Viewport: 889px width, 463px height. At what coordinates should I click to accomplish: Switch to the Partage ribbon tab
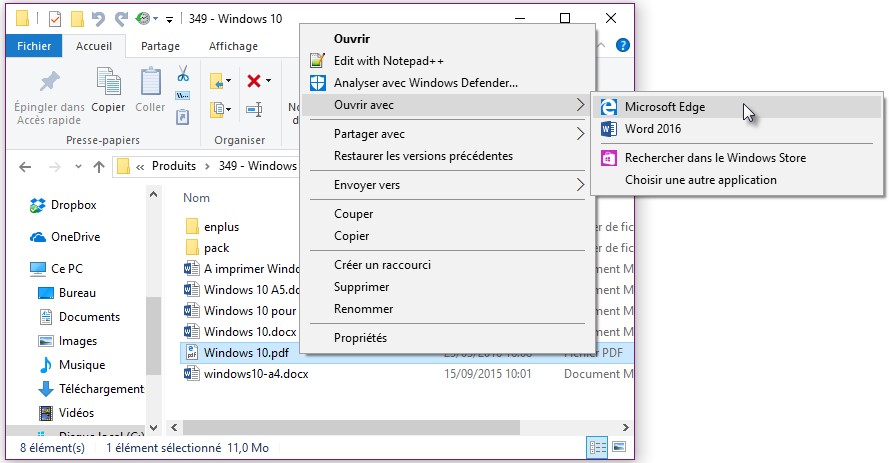(160, 46)
